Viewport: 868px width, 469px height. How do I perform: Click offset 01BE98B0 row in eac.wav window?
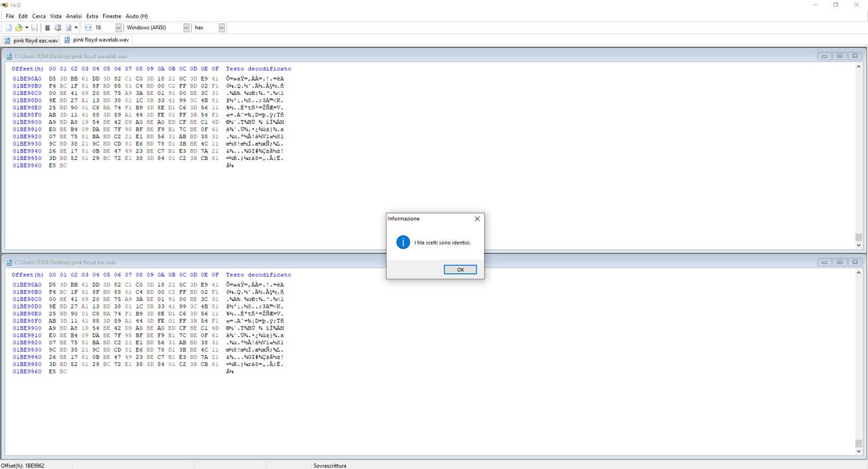(27, 292)
